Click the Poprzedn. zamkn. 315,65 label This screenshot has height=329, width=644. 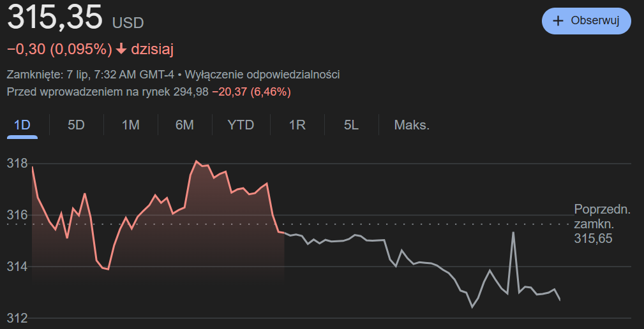click(x=602, y=224)
